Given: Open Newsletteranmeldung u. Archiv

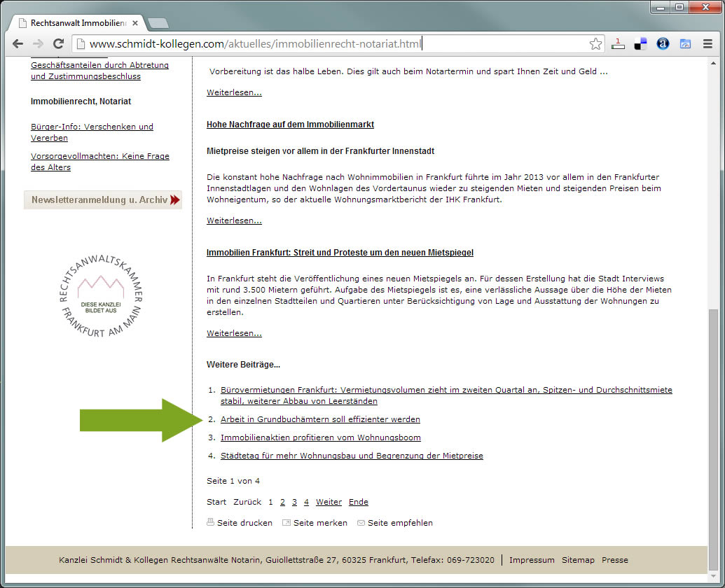Looking at the screenshot, I should pos(103,199).
